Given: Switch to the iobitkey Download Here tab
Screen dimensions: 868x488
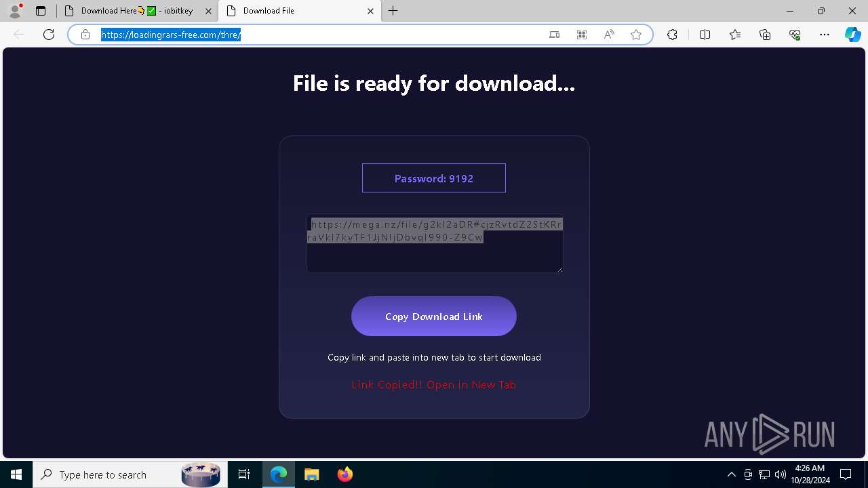Looking at the screenshot, I should coord(138,11).
